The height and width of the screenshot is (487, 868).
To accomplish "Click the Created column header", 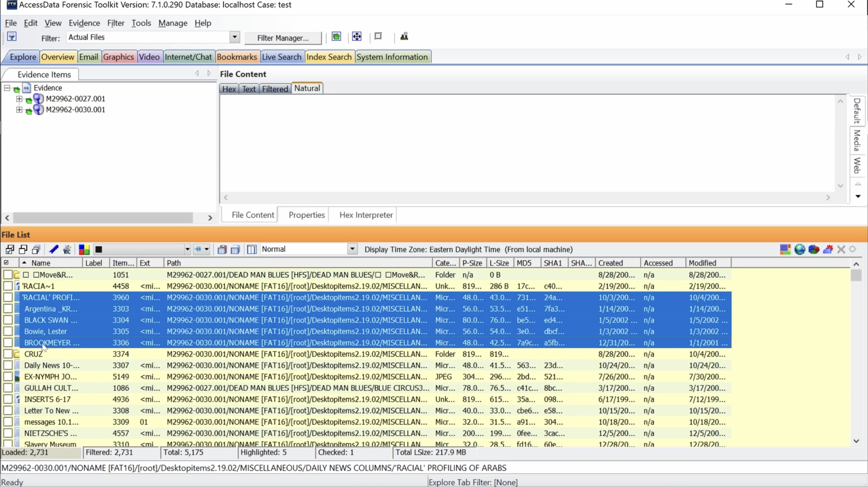I will (618, 263).
